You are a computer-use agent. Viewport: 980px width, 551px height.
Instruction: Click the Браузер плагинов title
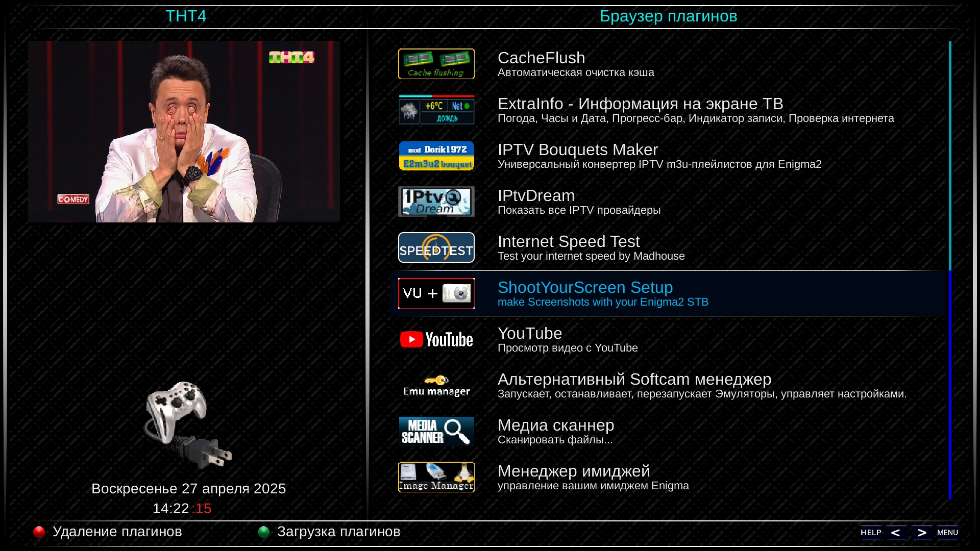tap(668, 16)
